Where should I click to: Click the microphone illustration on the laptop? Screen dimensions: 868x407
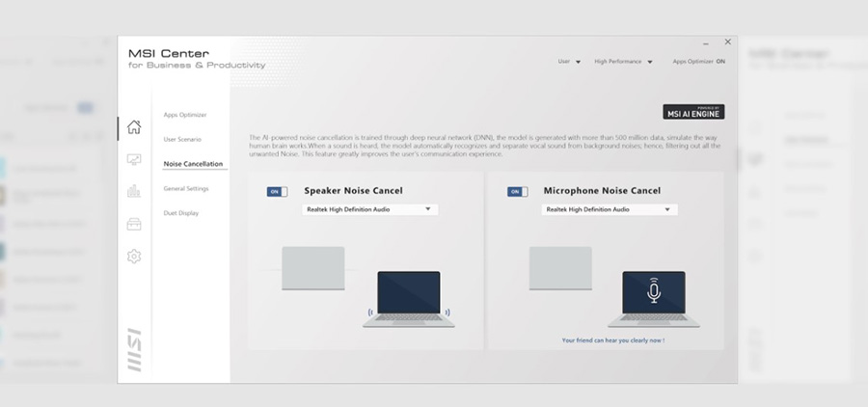654,290
